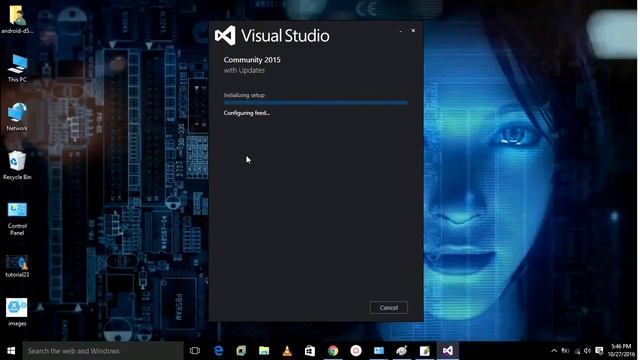This screenshot has width=640, height=360.
Task: Click the taskbar clock showing 5:46 PM
Action: (621, 351)
